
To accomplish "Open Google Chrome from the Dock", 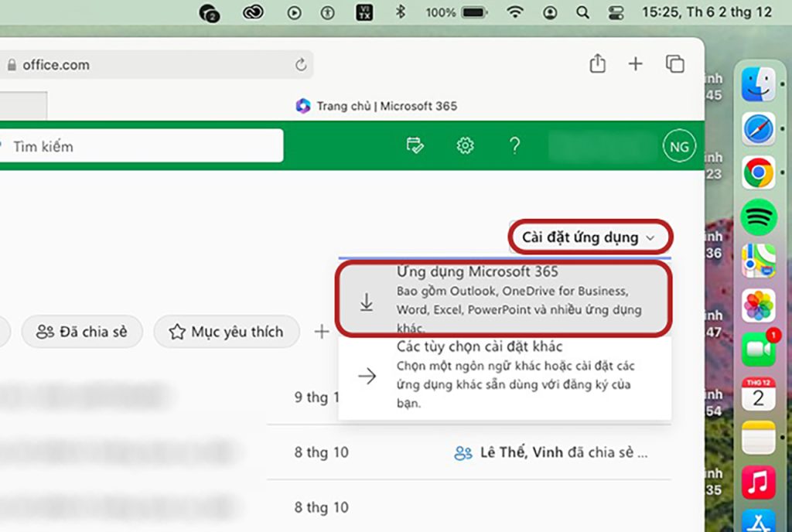I will (x=758, y=172).
